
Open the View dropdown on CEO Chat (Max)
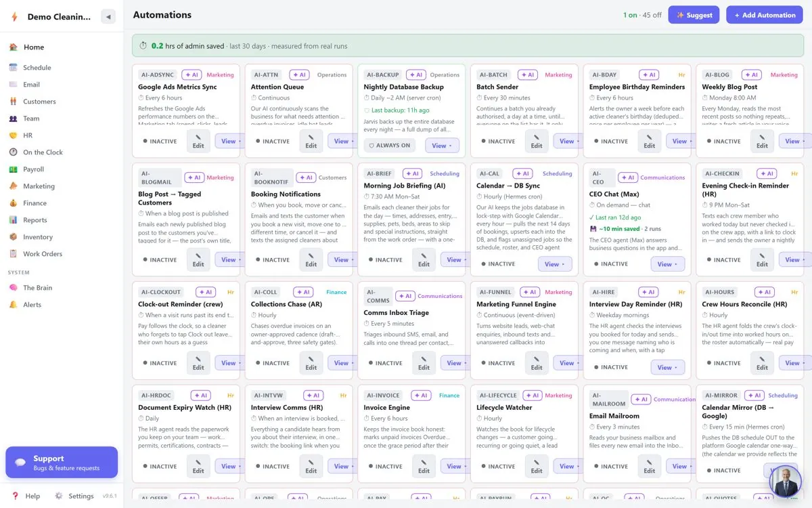click(x=668, y=264)
